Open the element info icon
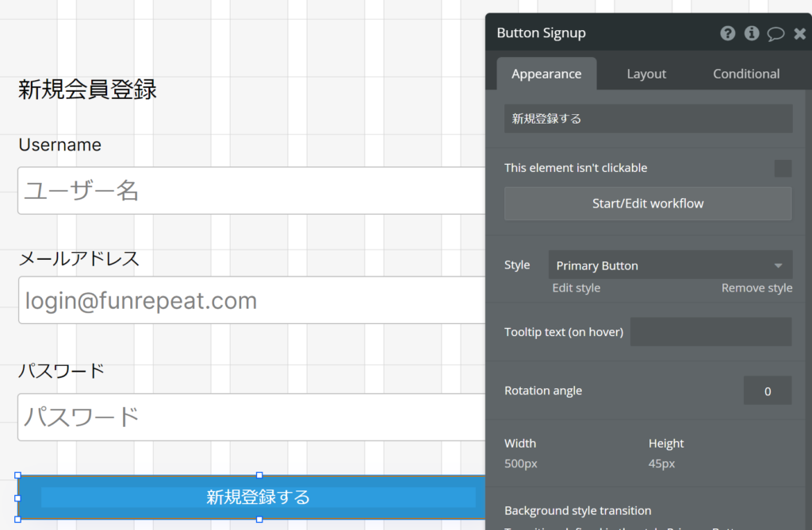The width and height of the screenshot is (812, 530). (x=752, y=33)
